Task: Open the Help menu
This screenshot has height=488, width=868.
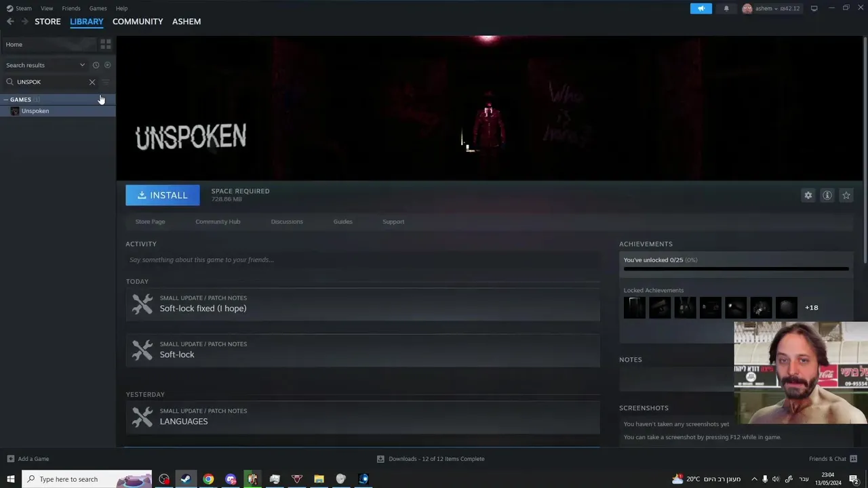Action: click(x=121, y=8)
